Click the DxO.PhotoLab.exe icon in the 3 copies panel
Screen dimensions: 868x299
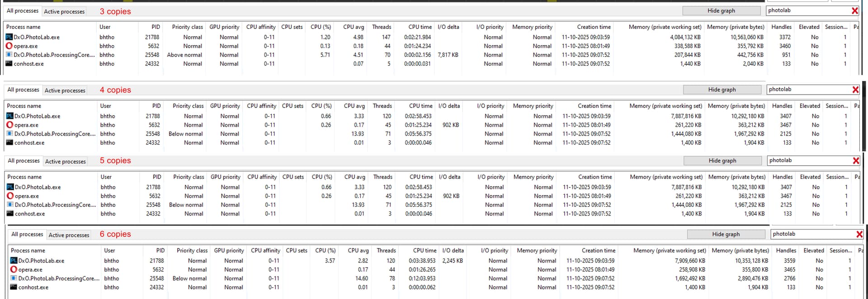[9, 37]
